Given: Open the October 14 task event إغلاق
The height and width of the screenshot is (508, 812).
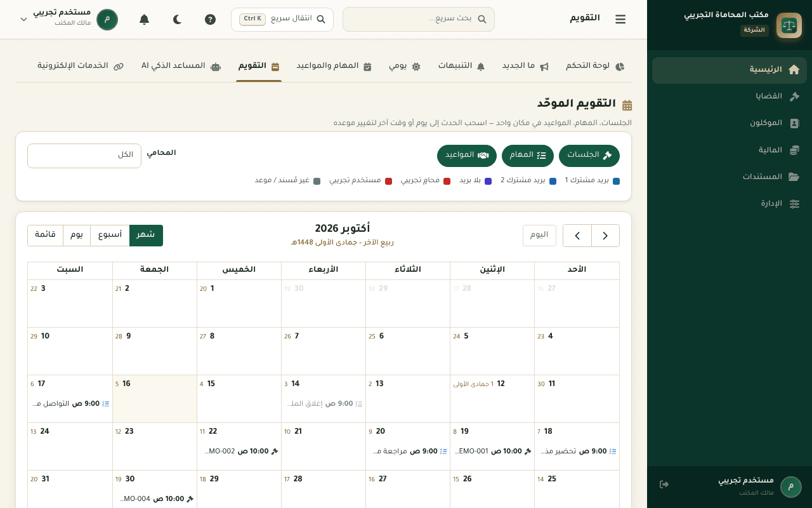Looking at the screenshot, I should 324,404.
